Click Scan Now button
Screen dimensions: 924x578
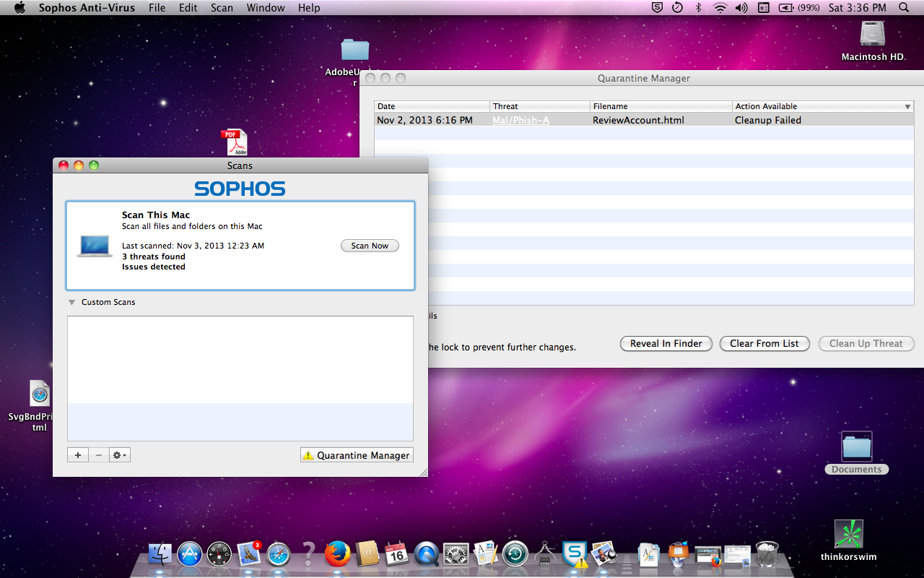point(370,246)
